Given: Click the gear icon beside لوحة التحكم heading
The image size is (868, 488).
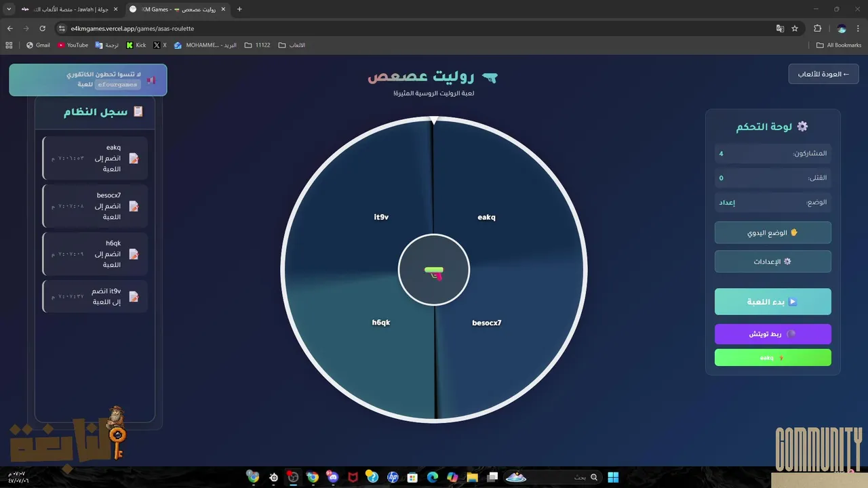Looking at the screenshot, I should pyautogui.click(x=802, y=127).
